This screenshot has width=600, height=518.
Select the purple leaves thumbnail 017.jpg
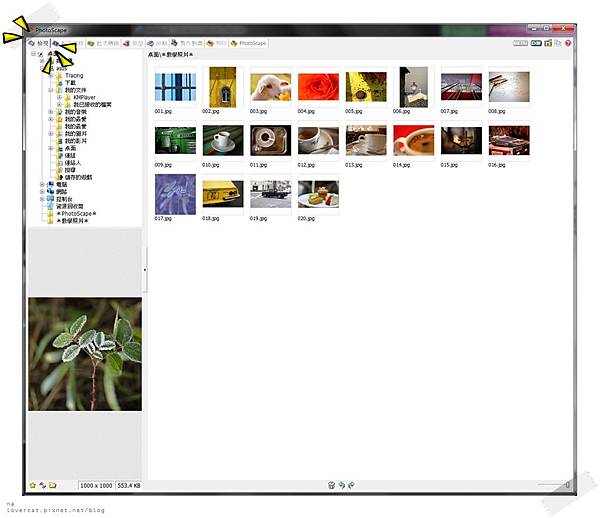175,194
